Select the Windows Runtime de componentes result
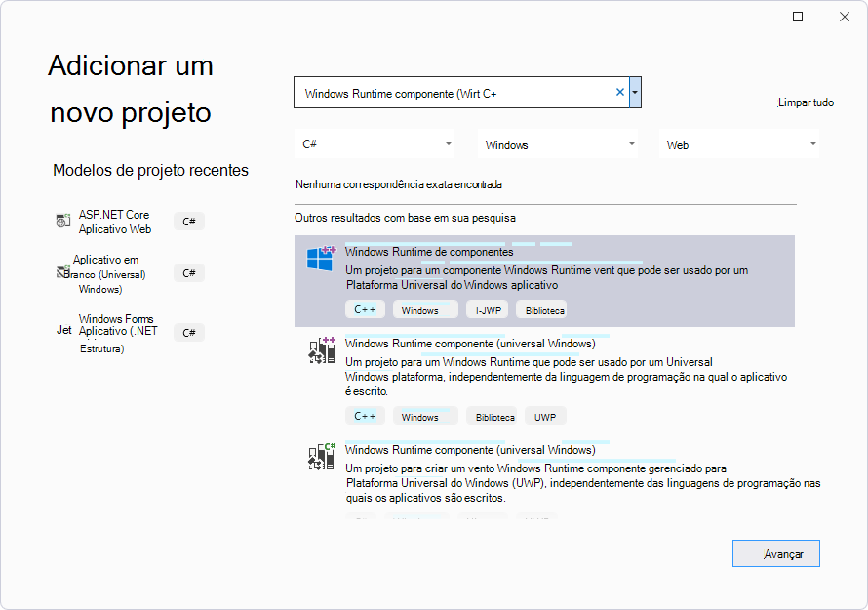 coord(545,281)
